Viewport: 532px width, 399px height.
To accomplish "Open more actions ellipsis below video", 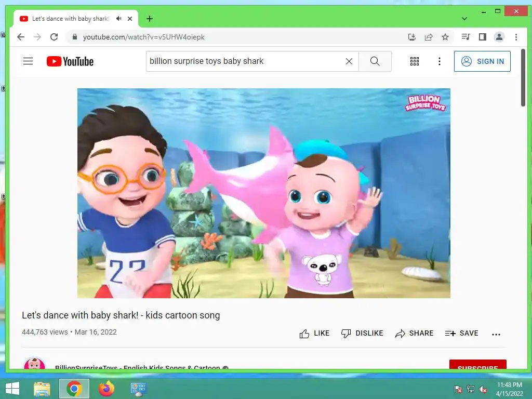I will pos(496,334).
